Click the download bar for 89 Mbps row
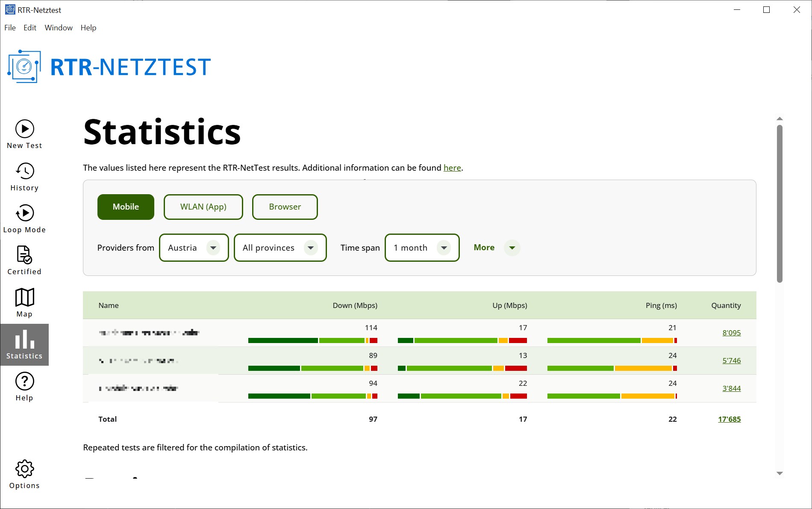812x509 pixels. point(313,368)
